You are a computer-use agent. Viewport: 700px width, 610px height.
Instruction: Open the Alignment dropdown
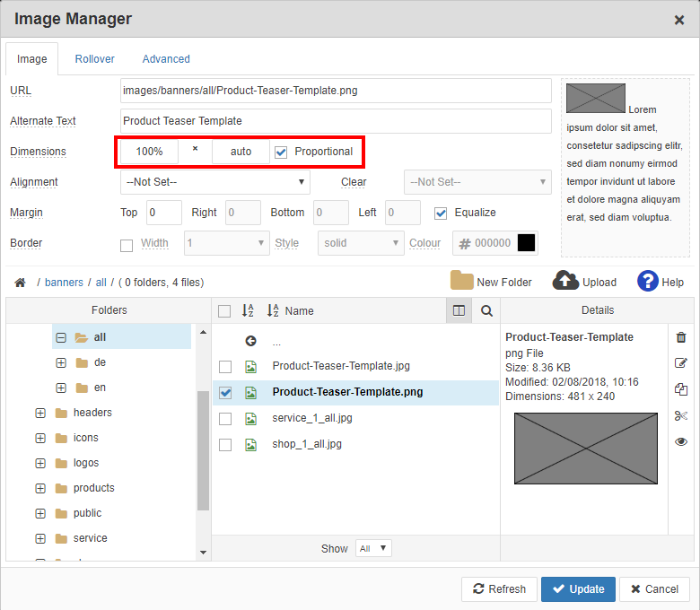coord(215,182)
